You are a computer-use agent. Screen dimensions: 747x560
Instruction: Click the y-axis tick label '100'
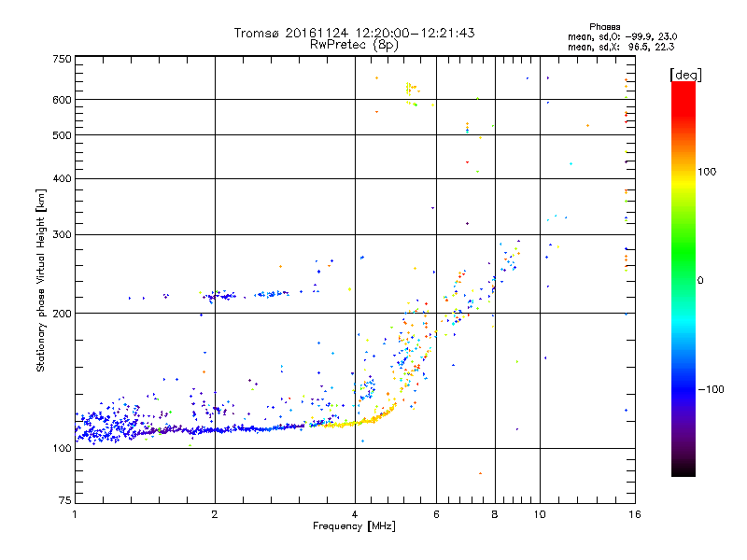click(x=62, y=448)
